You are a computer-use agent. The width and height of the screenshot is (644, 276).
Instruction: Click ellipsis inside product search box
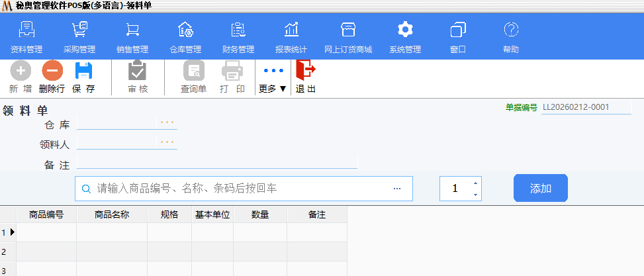coord(397,189)
